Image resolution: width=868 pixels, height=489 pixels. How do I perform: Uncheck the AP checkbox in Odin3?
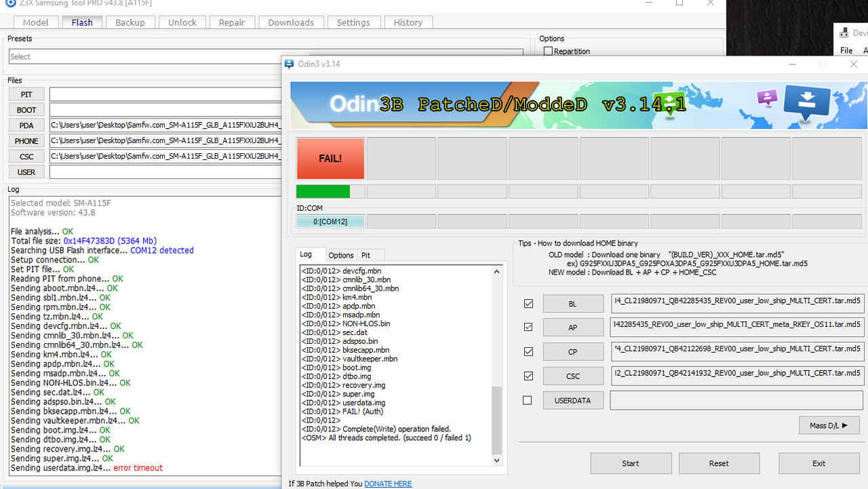(x=528, y=327)
